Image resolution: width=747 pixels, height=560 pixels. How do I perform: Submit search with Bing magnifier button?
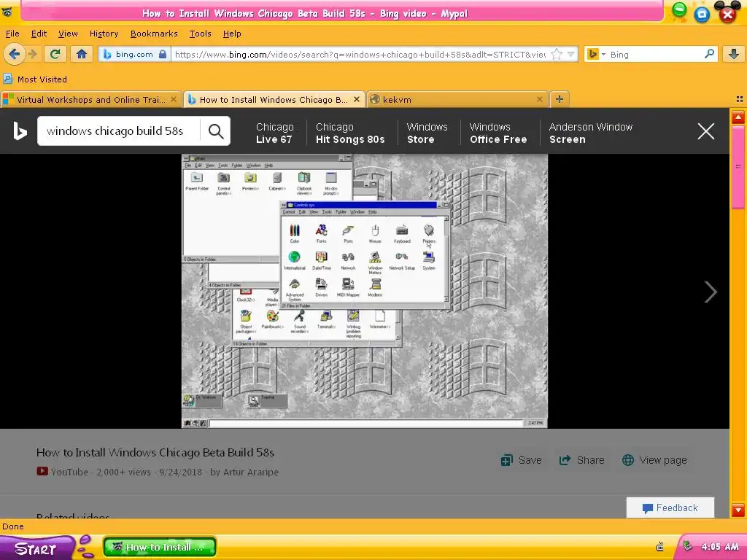(216, 131)
